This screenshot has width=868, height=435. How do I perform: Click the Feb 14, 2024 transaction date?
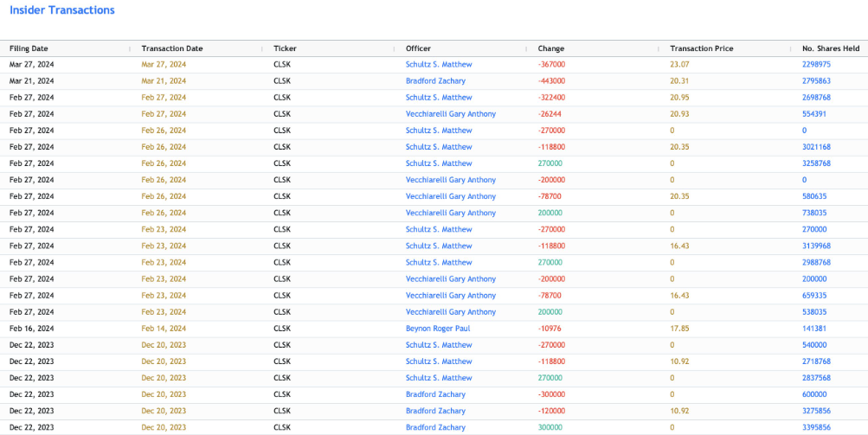tap(164, 329)
